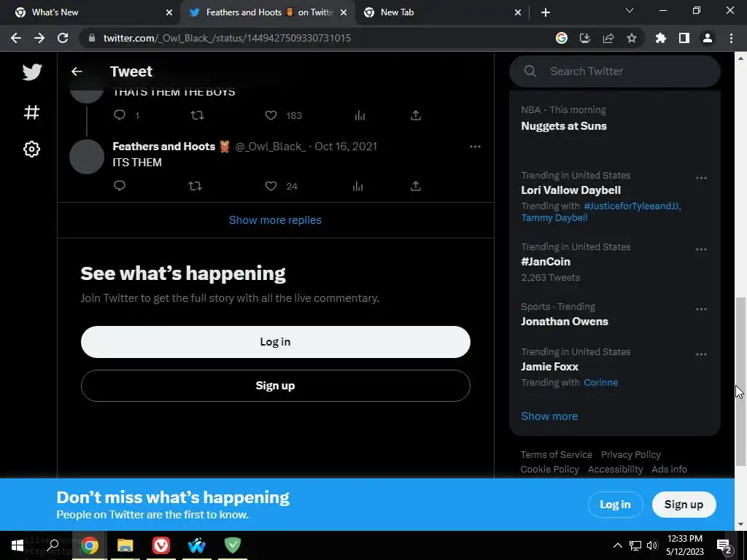Open Settings gear in Twitter sidebar
Image resolution: width=747 pixels, height=560 pixels.
(x=31, y=149)
